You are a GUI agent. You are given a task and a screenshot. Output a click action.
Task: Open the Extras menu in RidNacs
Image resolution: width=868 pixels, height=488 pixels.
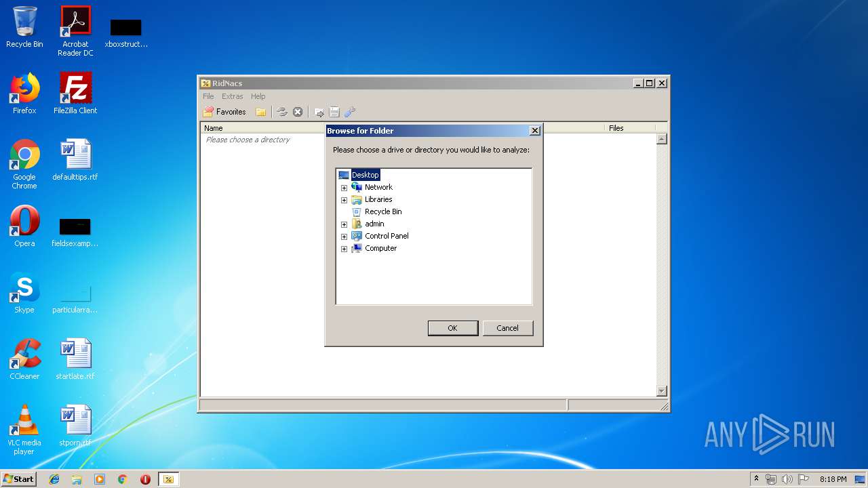(232, 96)
